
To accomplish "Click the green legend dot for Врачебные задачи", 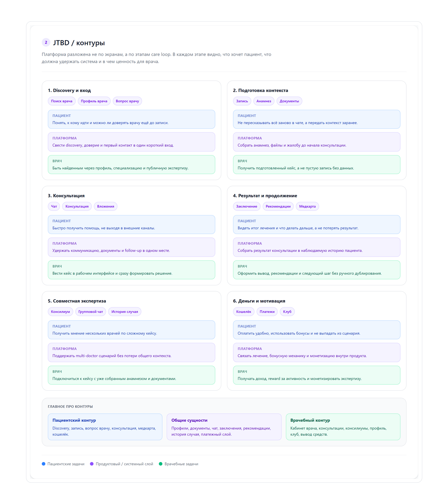I will click(x=160, y=464).
